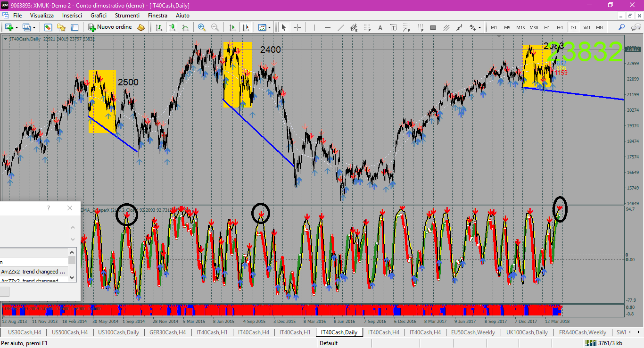Open Market Watch window icon
This screenshot has height=348, width=644.
pyautogui.click(x=48, y=27)
